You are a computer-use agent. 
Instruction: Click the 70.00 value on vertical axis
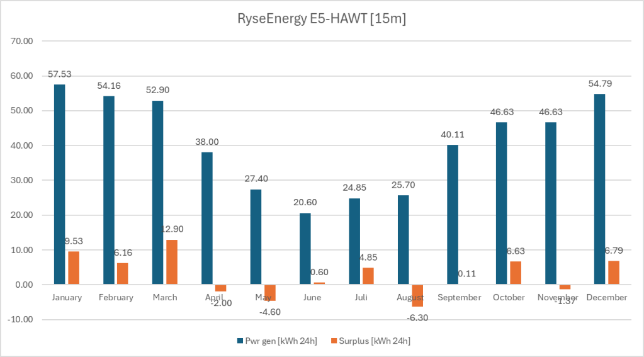21,41
